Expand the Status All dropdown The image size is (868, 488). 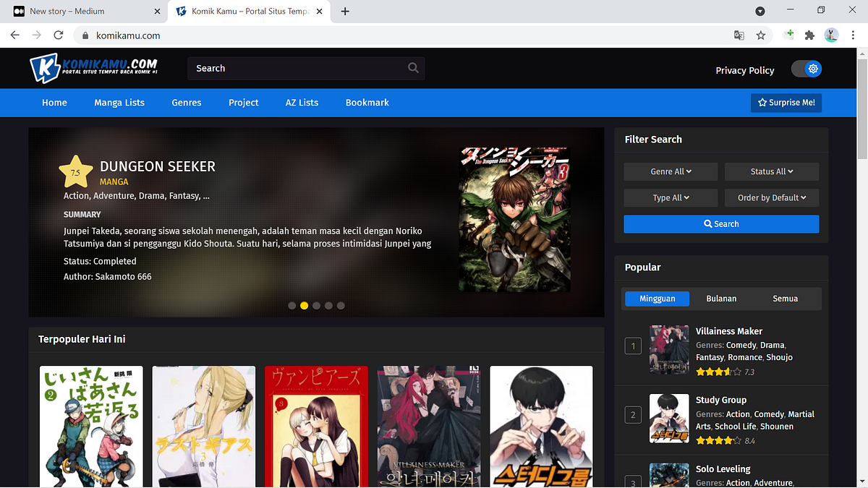coord(772,171)
